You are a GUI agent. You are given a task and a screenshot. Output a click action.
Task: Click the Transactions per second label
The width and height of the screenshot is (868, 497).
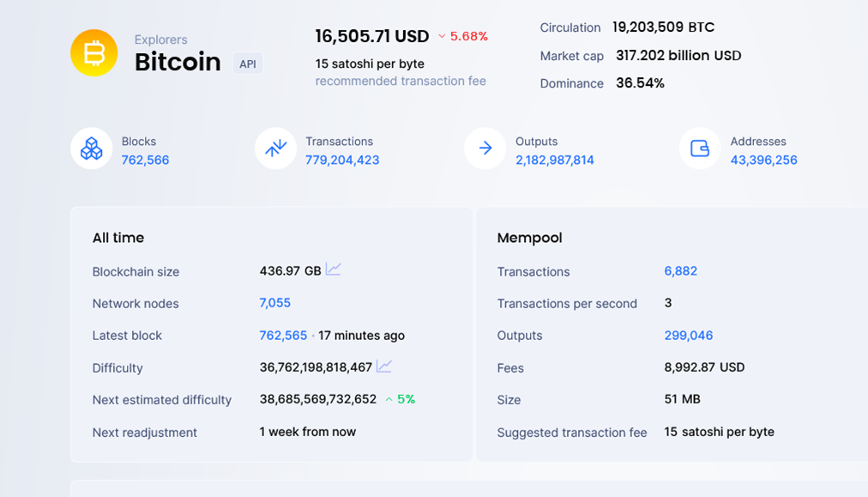567,304
